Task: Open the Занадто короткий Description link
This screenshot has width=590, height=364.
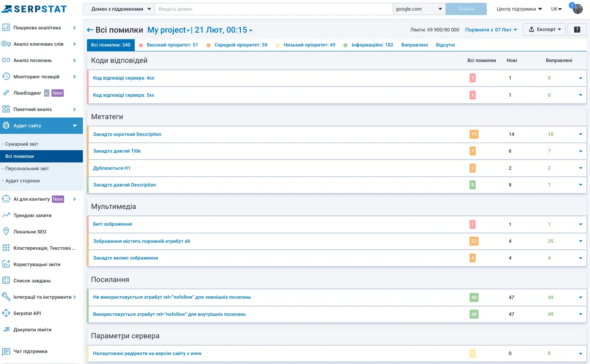Action: pyautogui.click(x=127, y=134)
